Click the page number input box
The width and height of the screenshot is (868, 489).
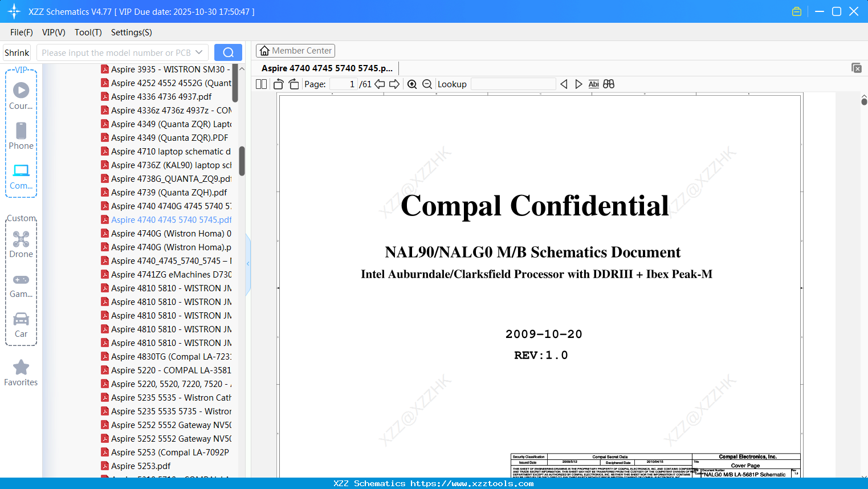343,84
